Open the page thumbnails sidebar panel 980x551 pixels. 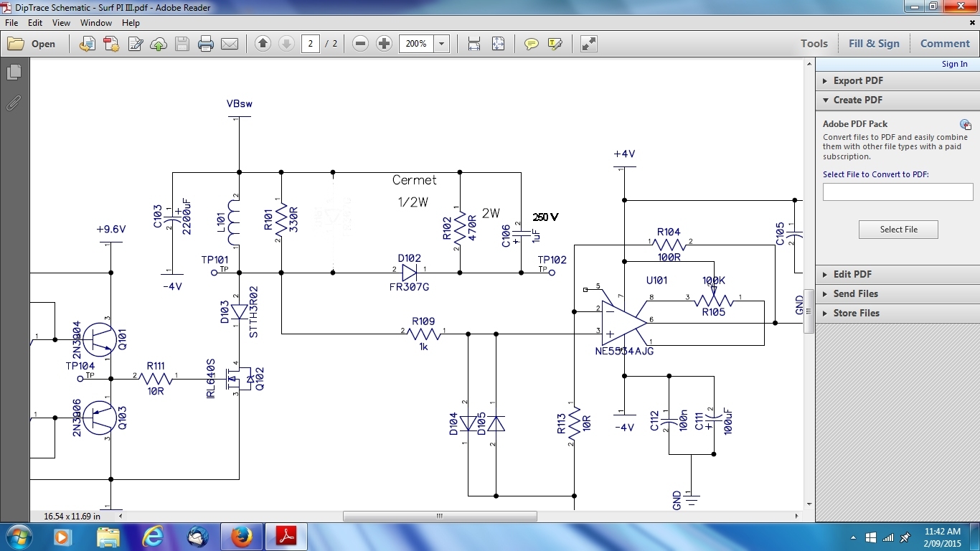(14, 72)
